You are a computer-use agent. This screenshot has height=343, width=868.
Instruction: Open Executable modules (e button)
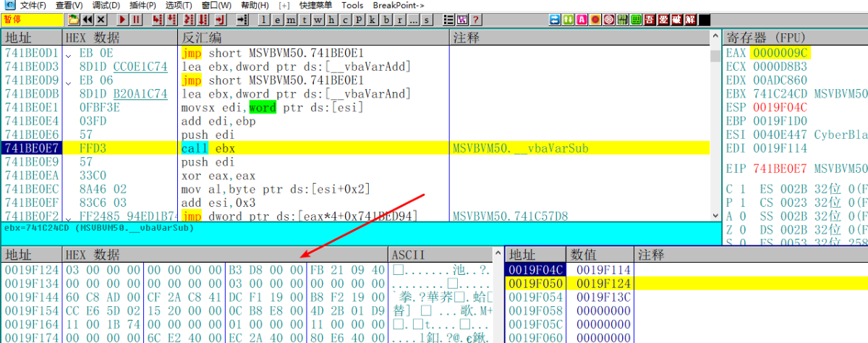278,19
